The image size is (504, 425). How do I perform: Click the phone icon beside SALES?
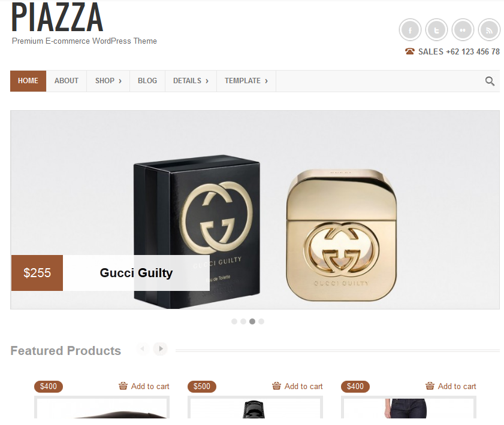click(x=409, y=51)
